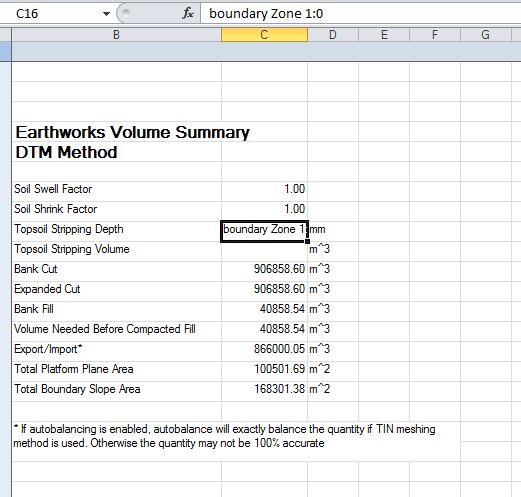Click the Export/Import value 866000.05
Image resolution: width=521 pixels, height=497 pixels.
click(279, 349)
